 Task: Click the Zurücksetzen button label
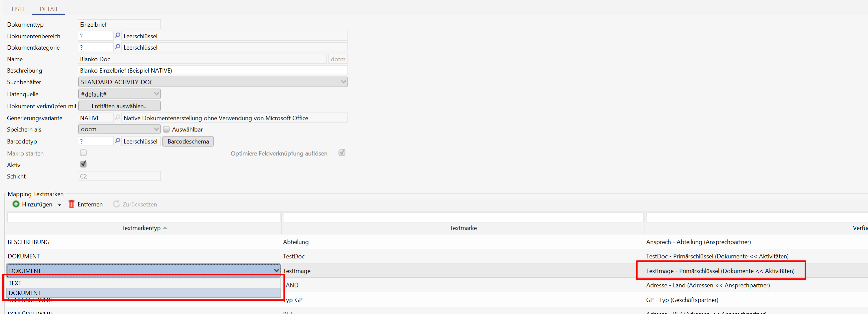[x=139, y=204]
